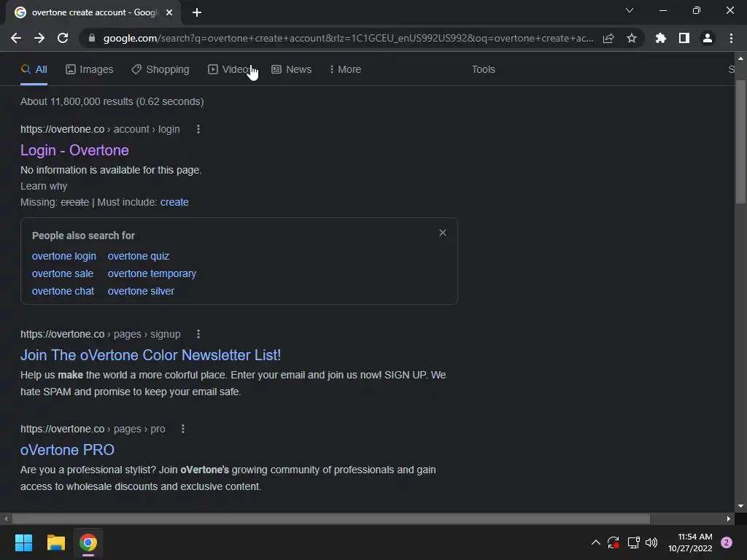The height and width of the screenshot is (560, 747).
Task: Click Must include create link
Action: [x=174, y=203]
